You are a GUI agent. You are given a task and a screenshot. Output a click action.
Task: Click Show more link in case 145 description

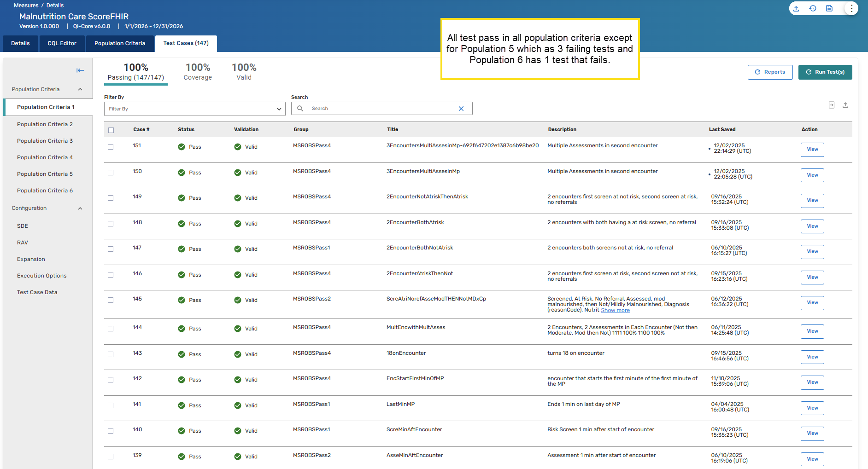point(615,310)
